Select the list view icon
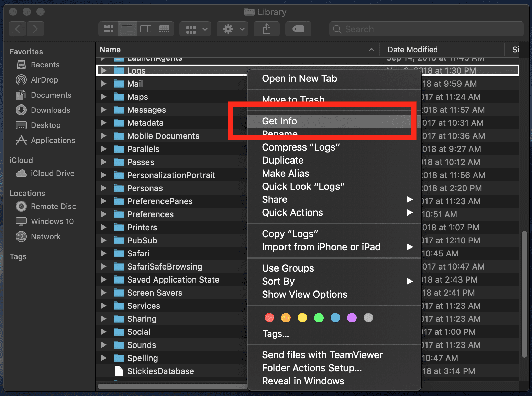532x396 pixels. coord(127,29)
